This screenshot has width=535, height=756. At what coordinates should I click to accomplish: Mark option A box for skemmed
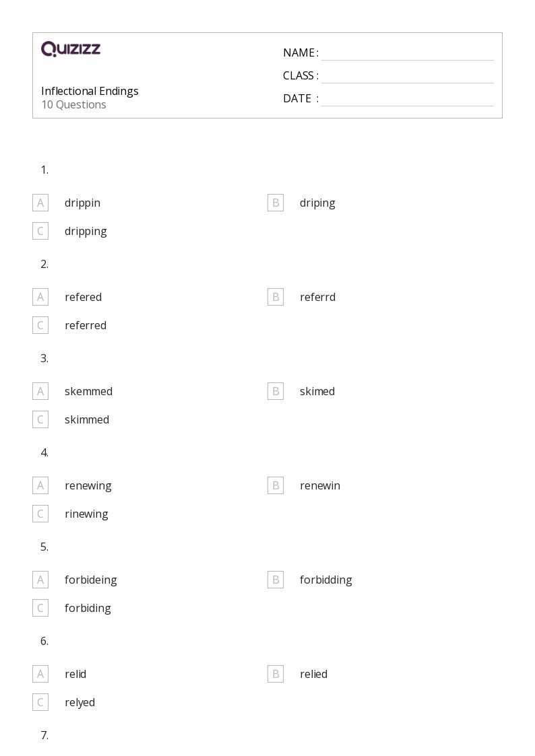(x=40, y=391)
